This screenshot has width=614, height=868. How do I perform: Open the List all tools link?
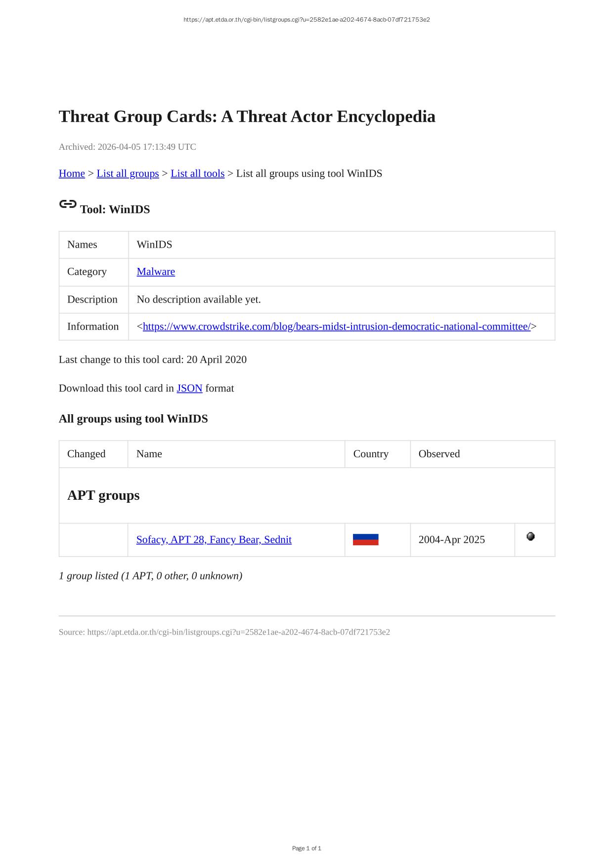(197, 174)
